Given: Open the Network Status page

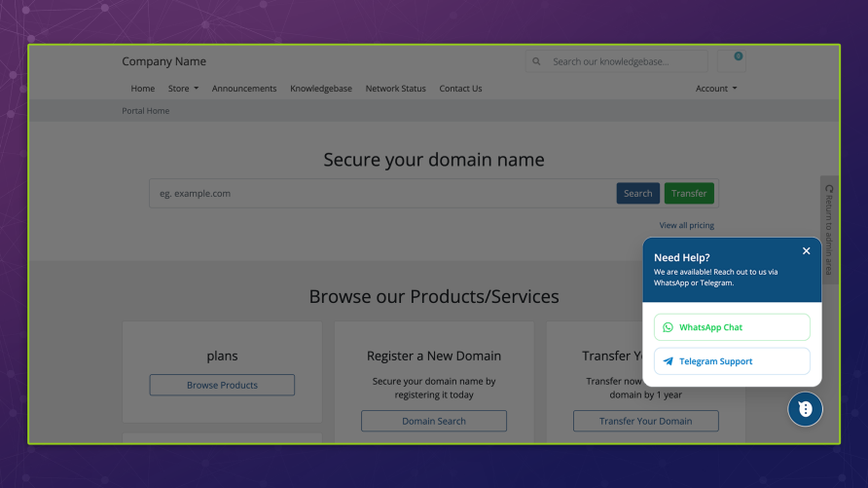Looking at the screenshot, I should click(x=395, y=89).
